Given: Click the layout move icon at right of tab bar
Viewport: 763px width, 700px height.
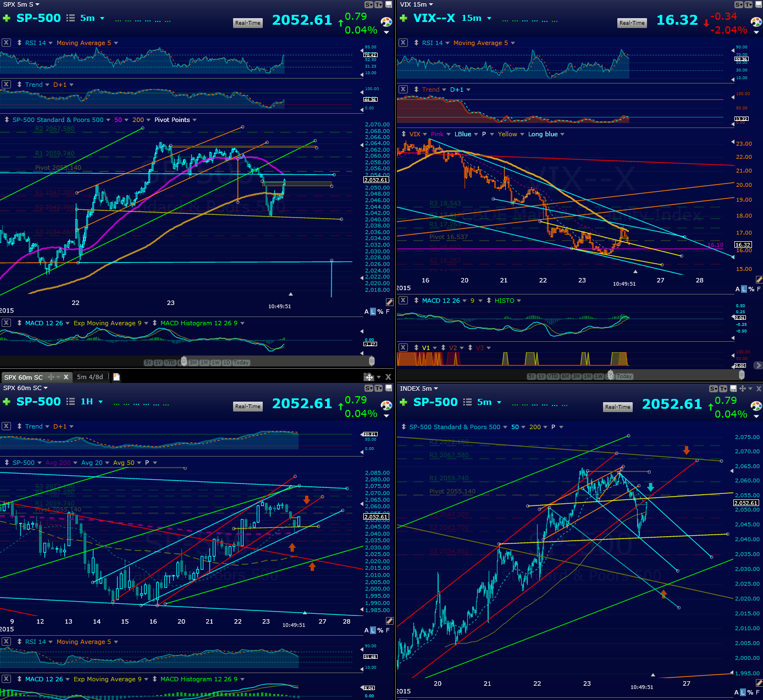Looking at the screenshot, I should pyautogui.click(x=369, y=377).
